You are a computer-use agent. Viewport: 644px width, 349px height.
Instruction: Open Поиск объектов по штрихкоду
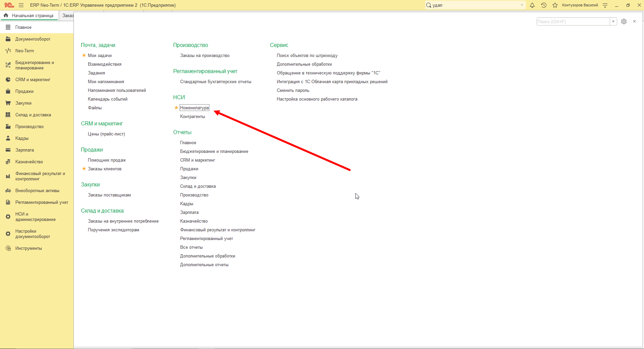pos(307,56)
